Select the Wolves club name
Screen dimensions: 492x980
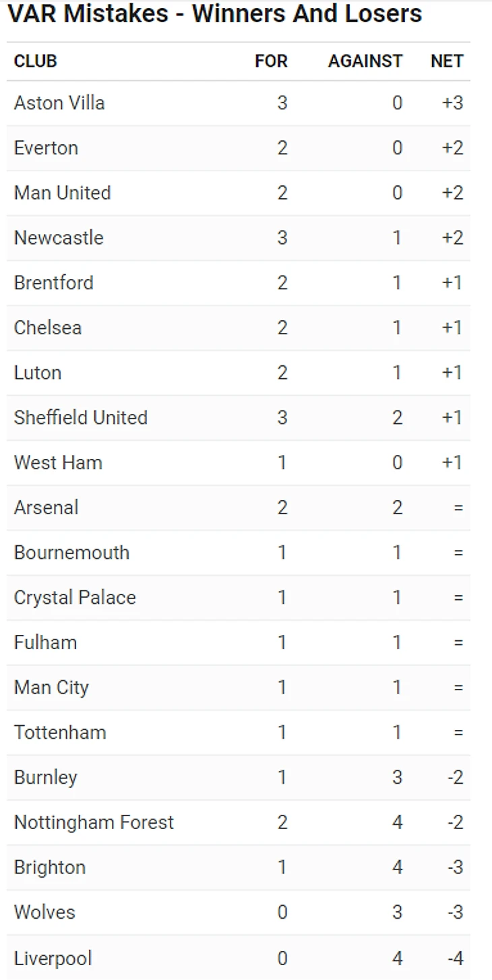(44, 913)
